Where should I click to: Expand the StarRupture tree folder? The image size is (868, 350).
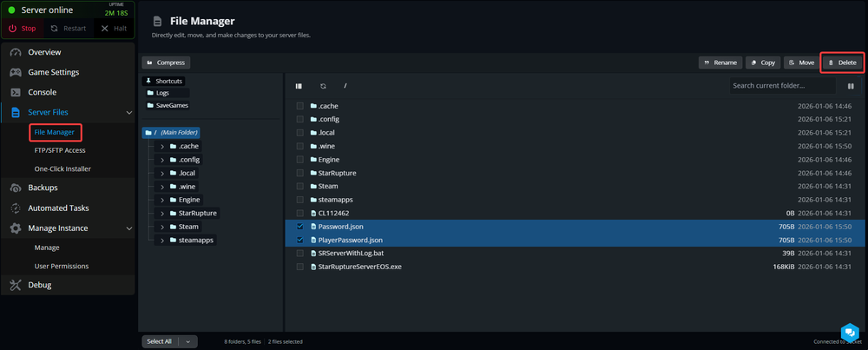(x=162, y=213)
